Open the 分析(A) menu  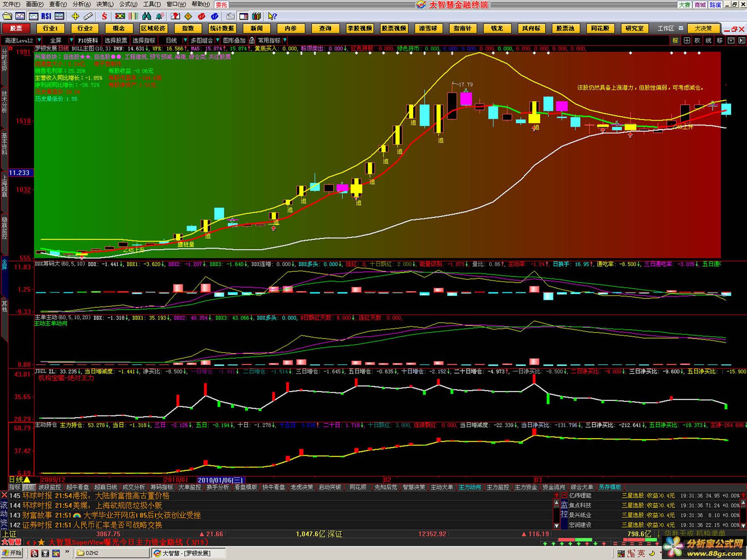pyautogui.click(x=81, y=4)
